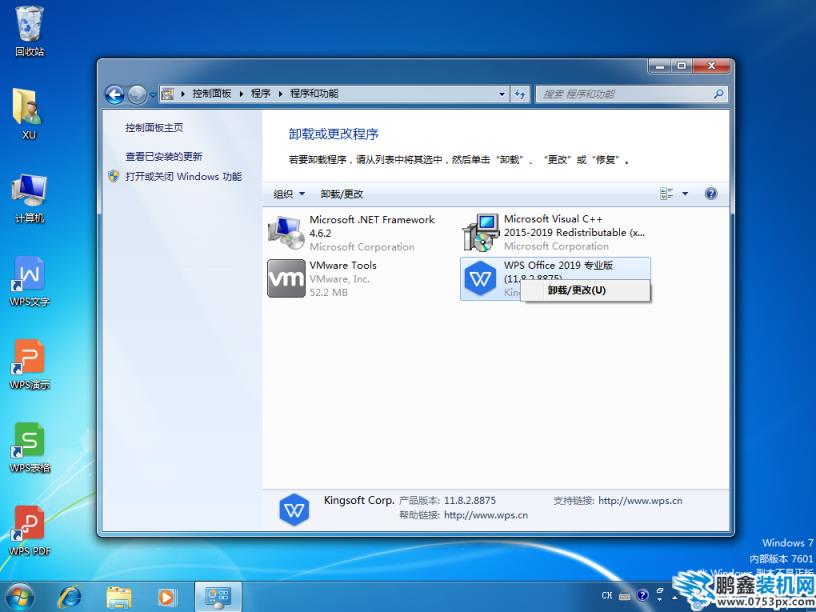Click the Back navigation arrow
This screenshot has width=816, height=612.
[114, 94]
